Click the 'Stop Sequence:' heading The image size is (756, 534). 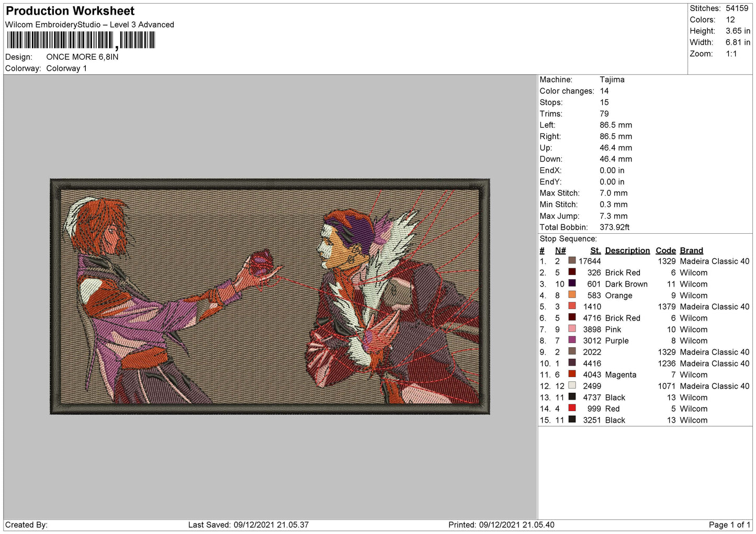coord(568,239)
